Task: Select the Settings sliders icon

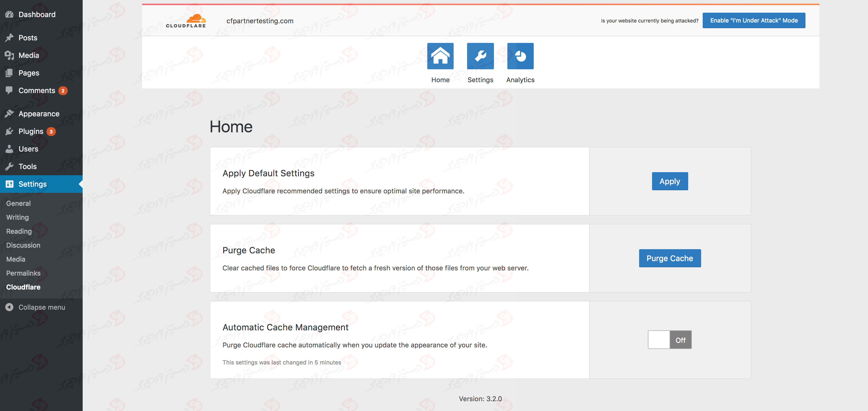Action: [x=9, y=184]
